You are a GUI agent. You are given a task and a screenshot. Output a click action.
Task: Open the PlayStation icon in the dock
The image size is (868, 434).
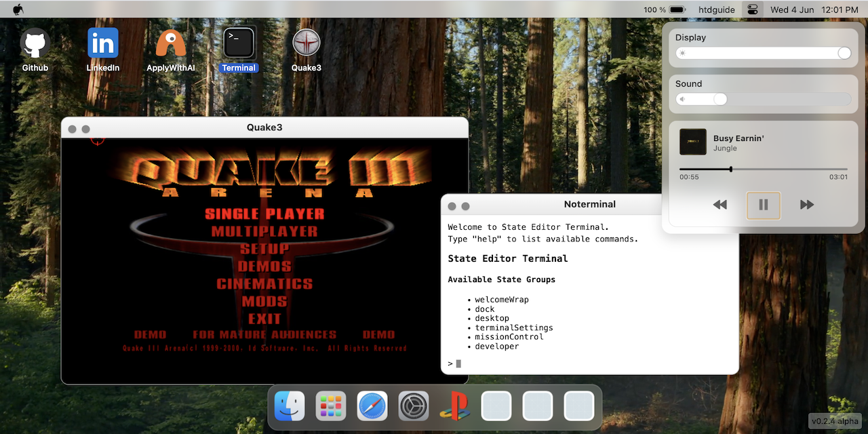coord(454,406)
